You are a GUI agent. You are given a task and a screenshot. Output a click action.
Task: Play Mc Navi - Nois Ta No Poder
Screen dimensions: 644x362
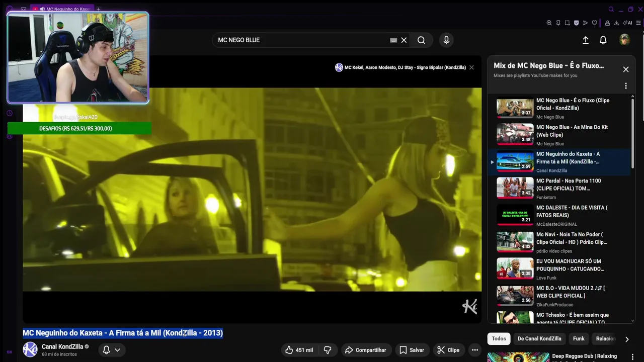tap(558, 242)
